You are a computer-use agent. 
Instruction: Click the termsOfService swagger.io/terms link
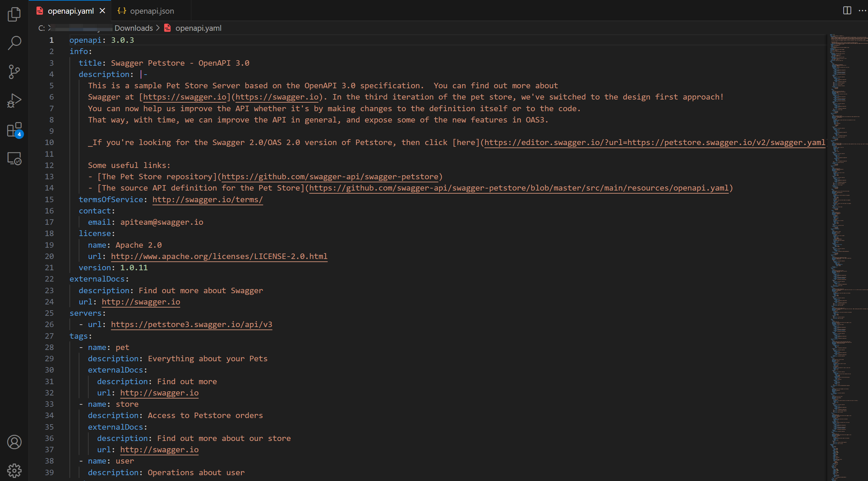tap(207, 199)
